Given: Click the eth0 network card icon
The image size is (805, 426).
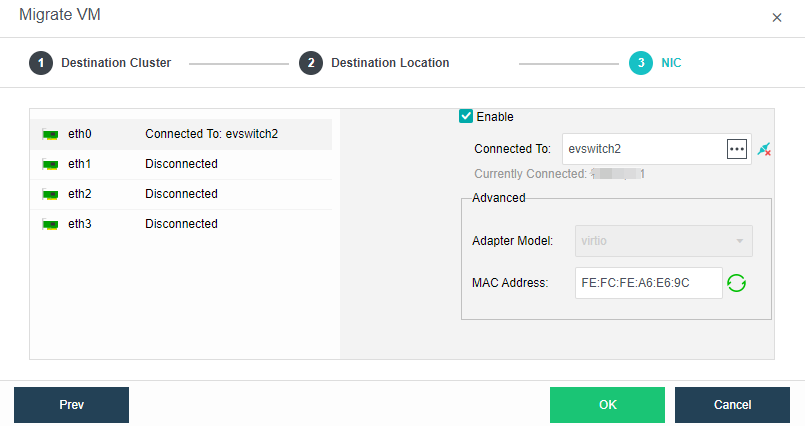Looking at the screenshot, I should (x=50, y=134).
